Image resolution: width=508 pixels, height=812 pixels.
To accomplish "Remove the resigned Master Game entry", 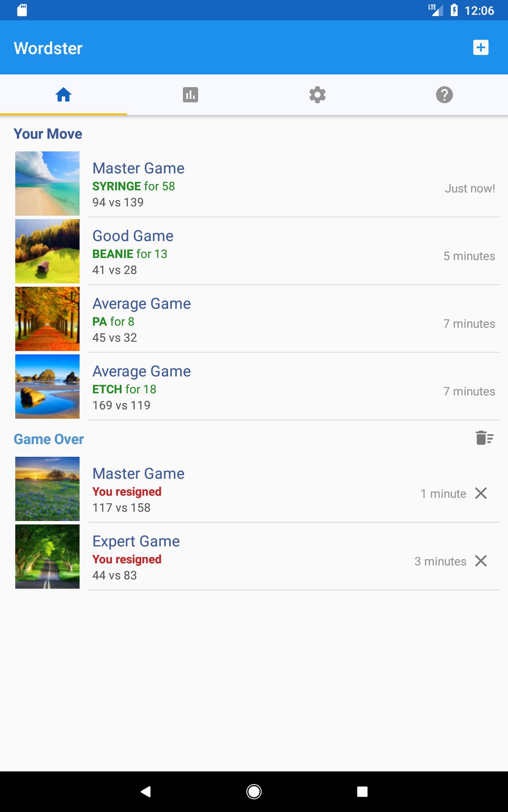I will (481, 493).
